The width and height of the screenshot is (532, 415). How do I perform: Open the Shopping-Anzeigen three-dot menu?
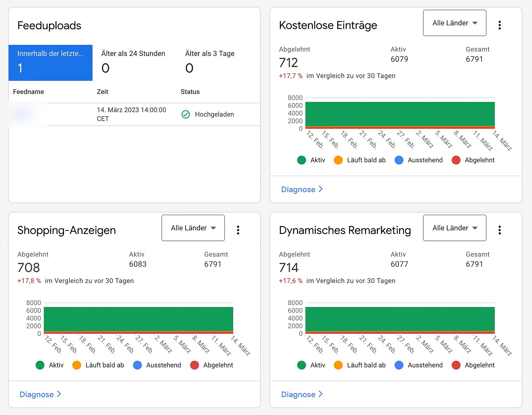[x=238, y=230]
